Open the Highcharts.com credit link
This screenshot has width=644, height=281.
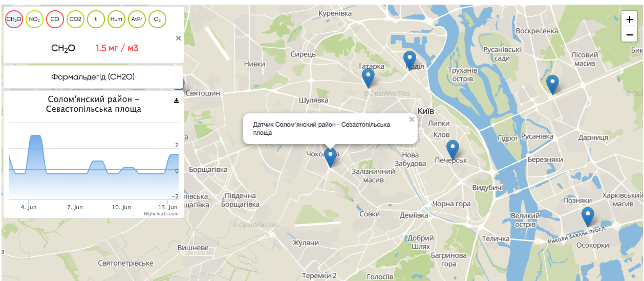pyautogui.click(x=161, y=214)
